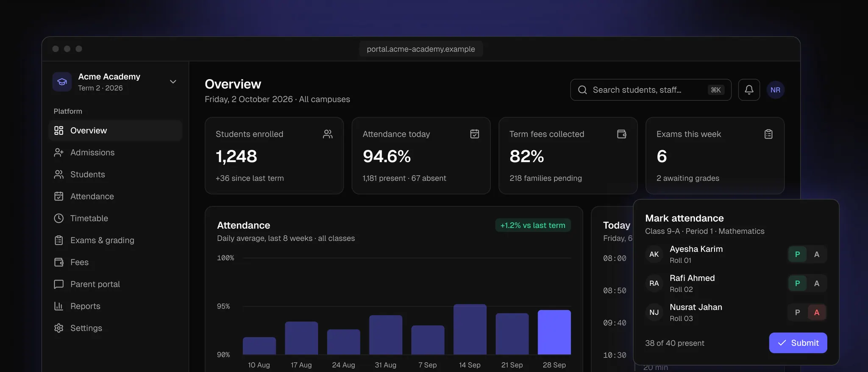868x372 pixels.
Task: Click the Students enrolled people icon on card
Action: click(x=328, y=134)
